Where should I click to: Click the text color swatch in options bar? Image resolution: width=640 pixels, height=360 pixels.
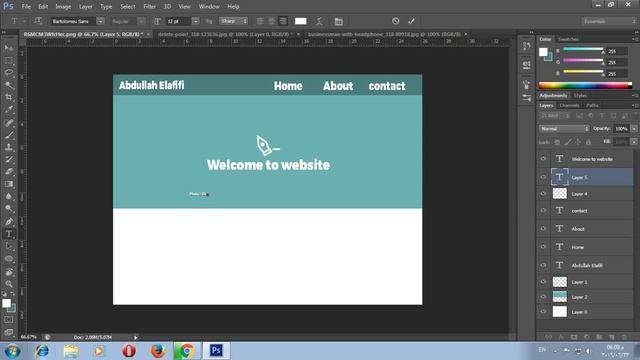300,21
